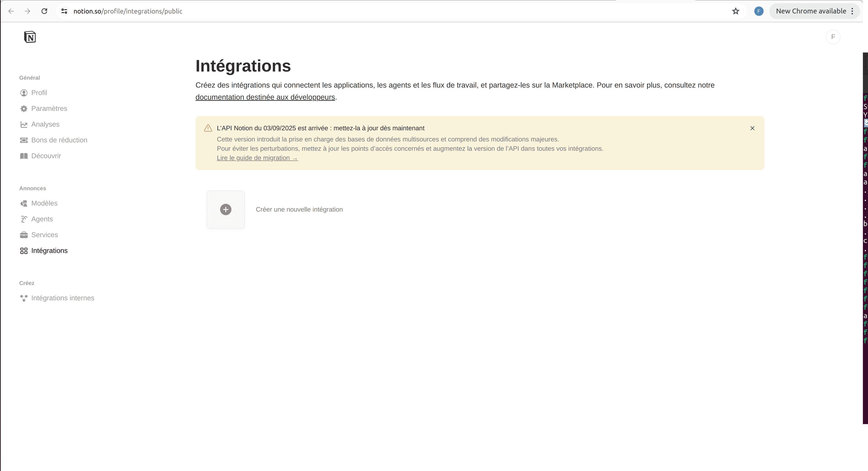868x471 pixels.
Task: Click the Services briefcase icon
Action: tap(24, 235)
